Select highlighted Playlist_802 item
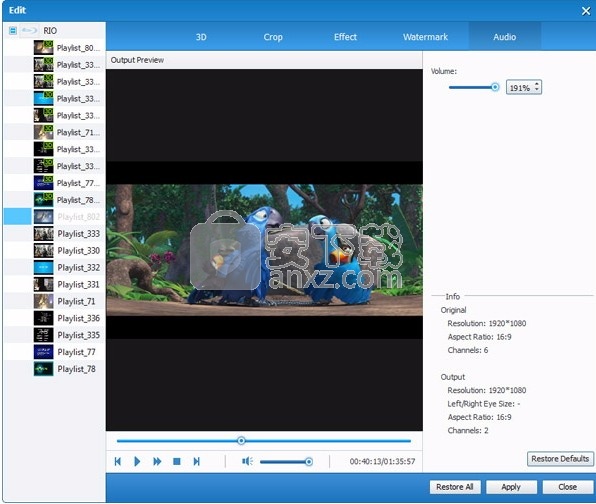 click(54, 217)
